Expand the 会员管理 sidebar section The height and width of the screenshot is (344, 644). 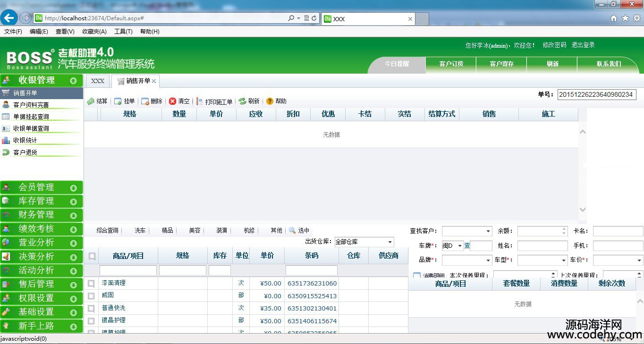[x=42, y=187]
